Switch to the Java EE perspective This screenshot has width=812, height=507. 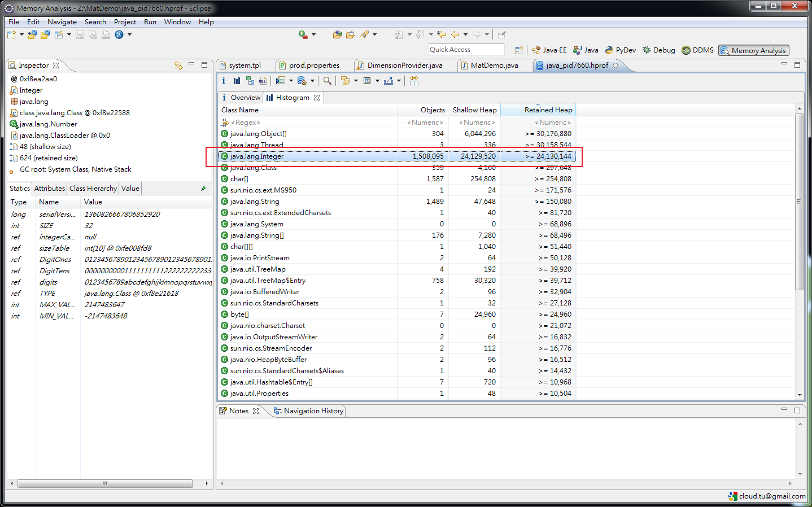549,50
